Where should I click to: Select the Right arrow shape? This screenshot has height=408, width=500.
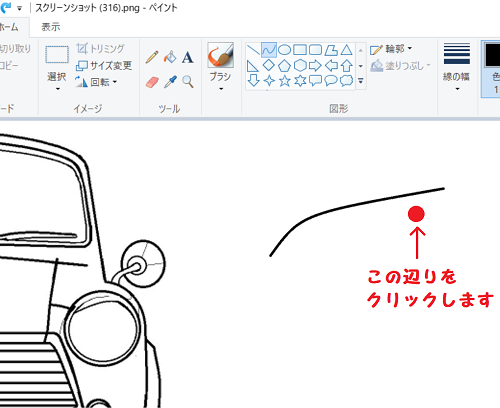point(315,66)
